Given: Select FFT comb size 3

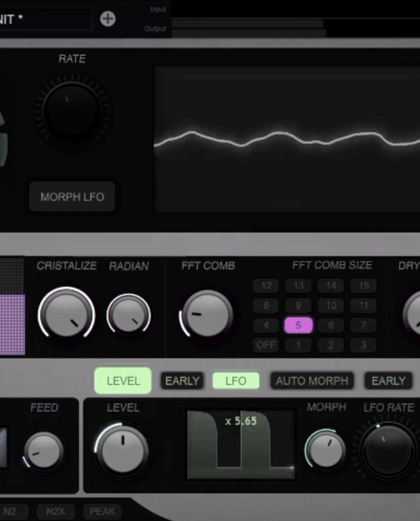Looking at the screenshot, I should [x=363, y=345].
